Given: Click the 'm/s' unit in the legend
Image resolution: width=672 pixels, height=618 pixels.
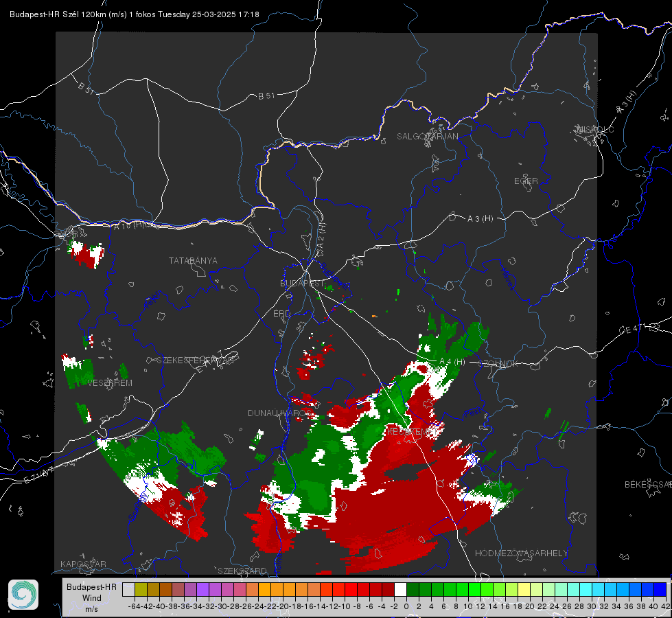Looking at the screenshot, I should point(91,609).
